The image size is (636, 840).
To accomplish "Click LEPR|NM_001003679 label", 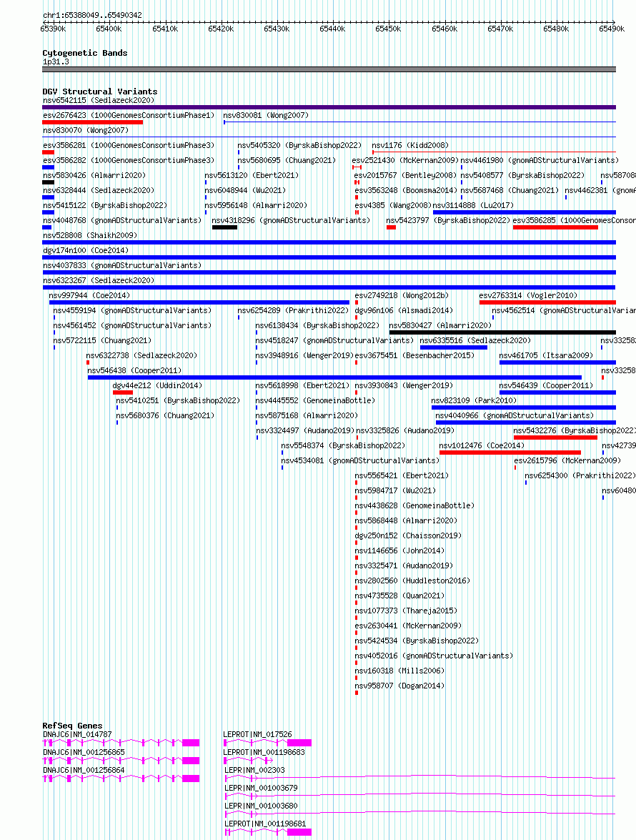I will (261, 788).
